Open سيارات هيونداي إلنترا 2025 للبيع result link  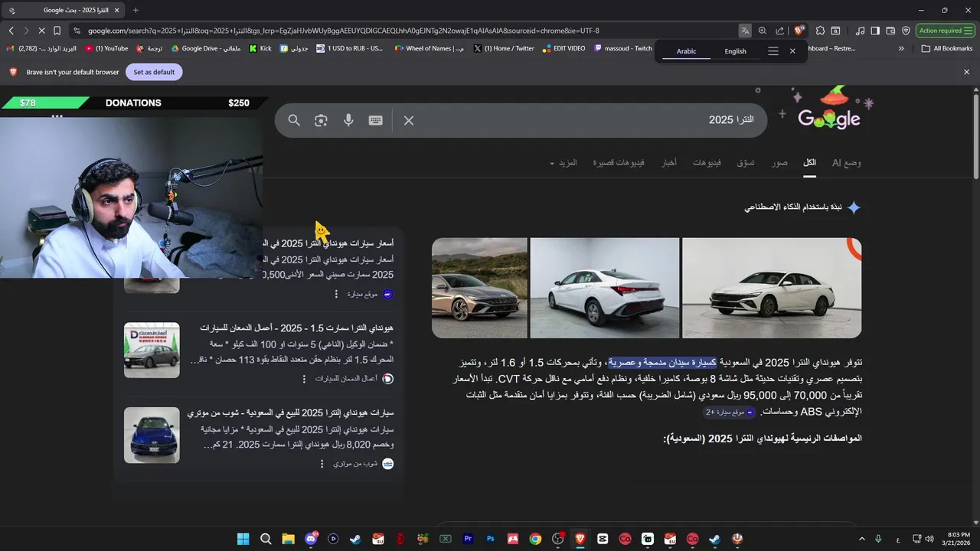coord(290,412)
